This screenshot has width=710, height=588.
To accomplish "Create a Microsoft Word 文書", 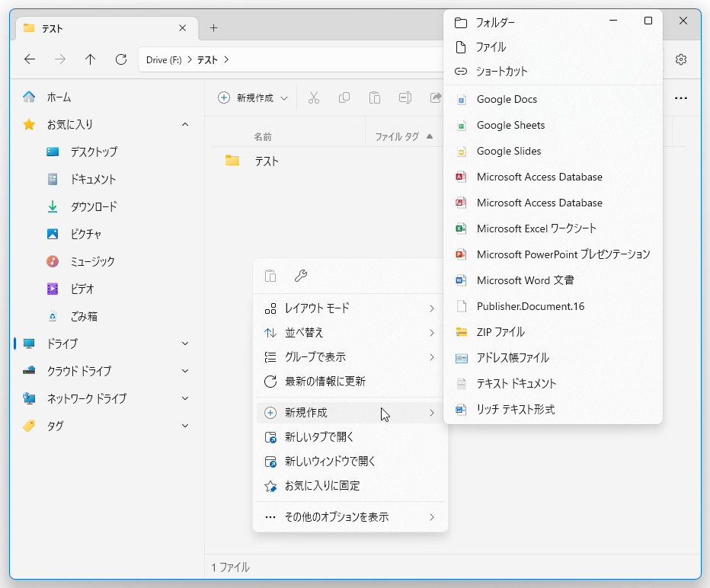I will 553,280.
